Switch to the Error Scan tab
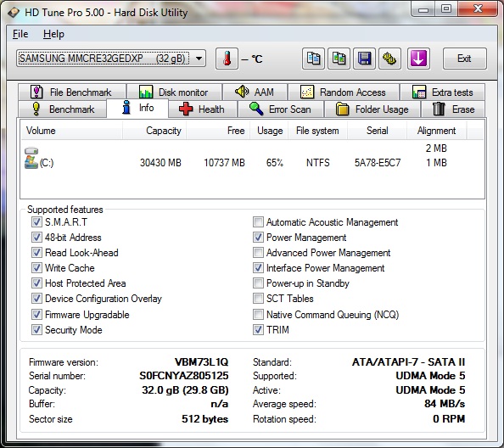Screen dimensions: 504x448 click(281, 109)
